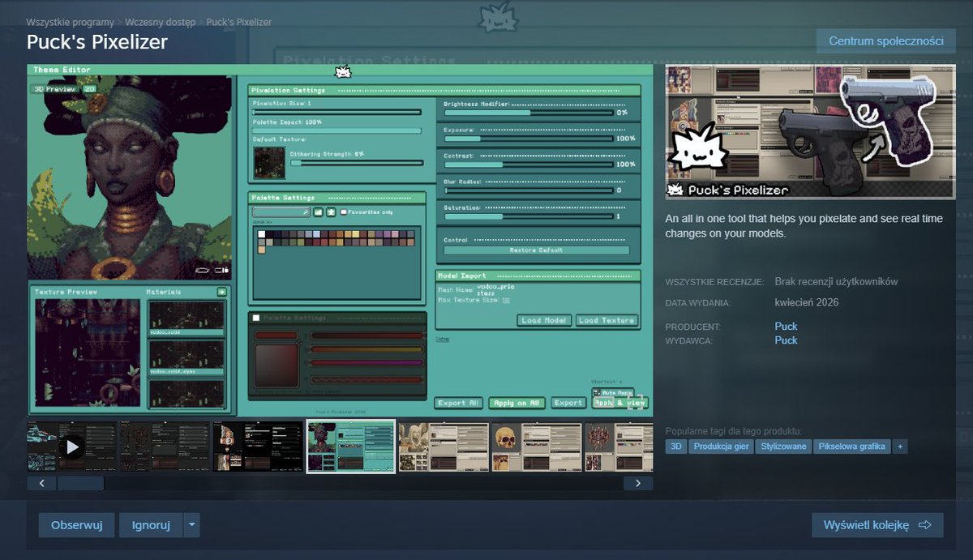The width and height of the screenshot is (973, 560).
Task: Select the third dark-theme character screenshot thumbnail
Action: pos(258,446)
